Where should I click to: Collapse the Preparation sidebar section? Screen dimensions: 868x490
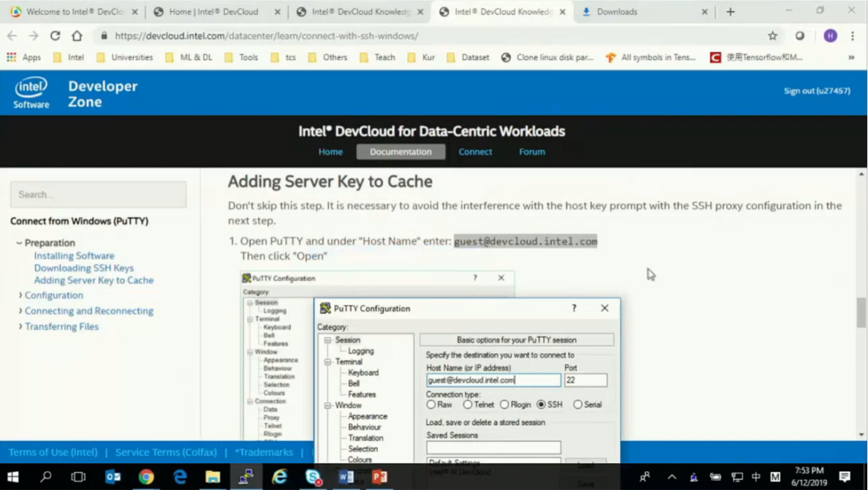click(19, 243)
